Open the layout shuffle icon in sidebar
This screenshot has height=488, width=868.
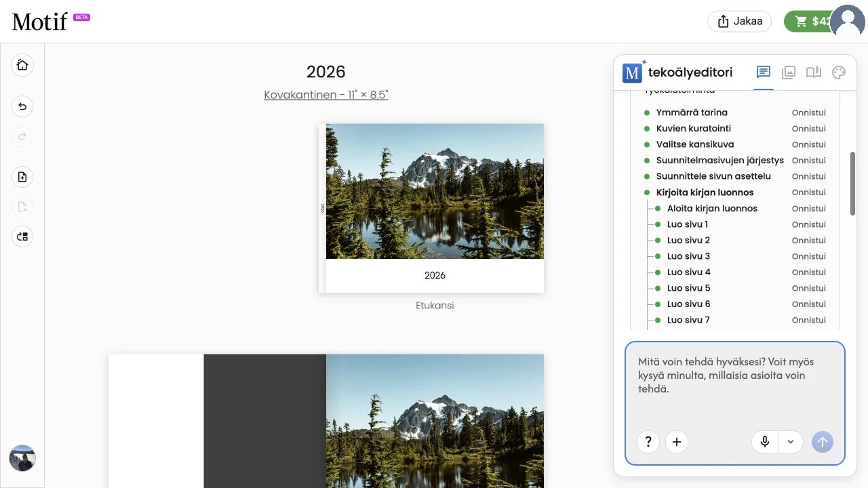[x=22, y=237]
